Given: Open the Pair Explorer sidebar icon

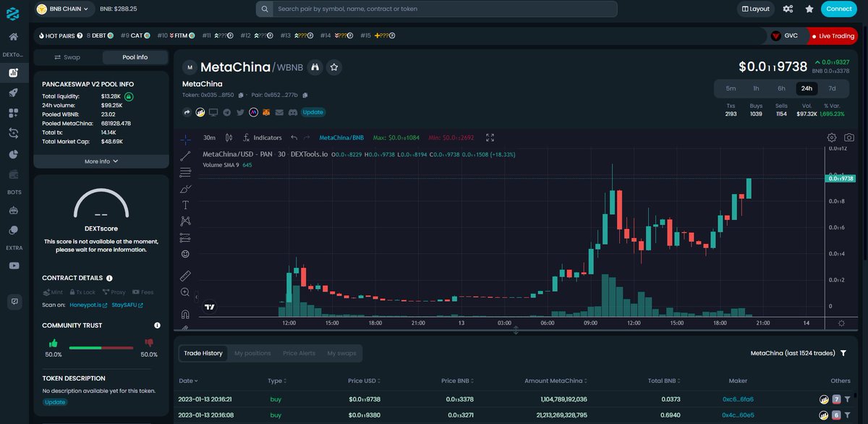Looking at the screenshot, I should pos(13,72).
